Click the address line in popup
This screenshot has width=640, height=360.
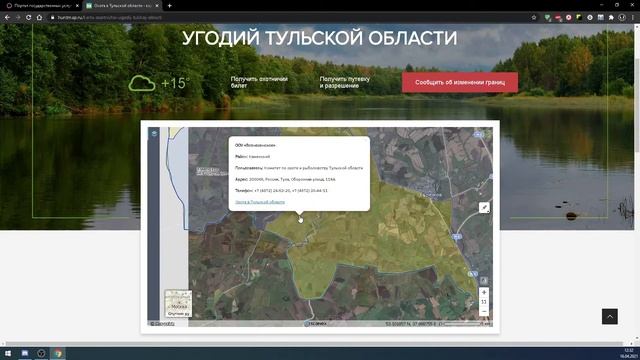click(285, 179)
